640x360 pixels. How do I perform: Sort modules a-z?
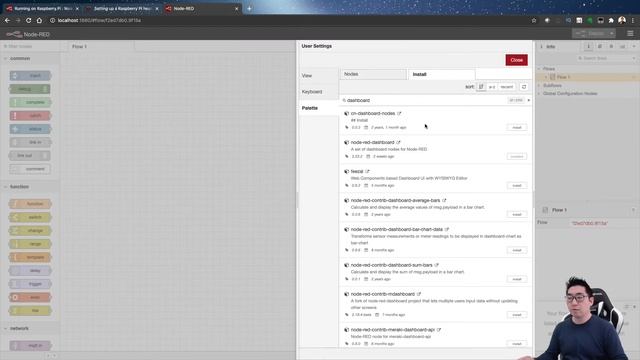(x=492, y=87)
